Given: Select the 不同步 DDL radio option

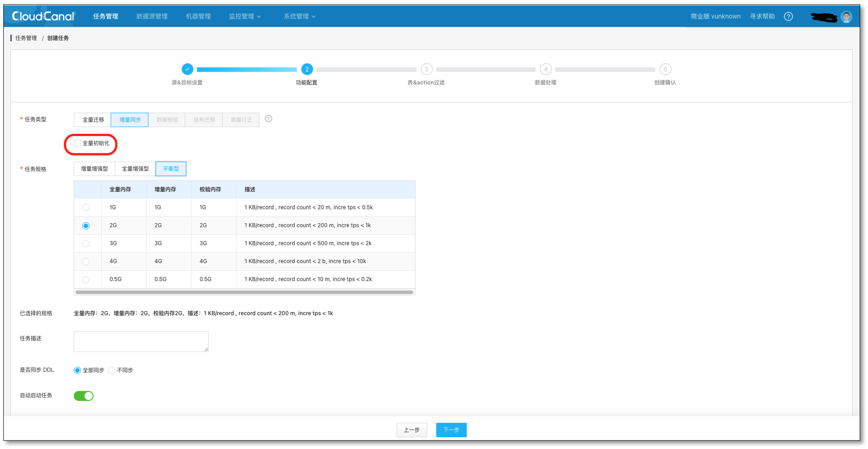Looking at the screenshot, I should (x=112, y=371).
